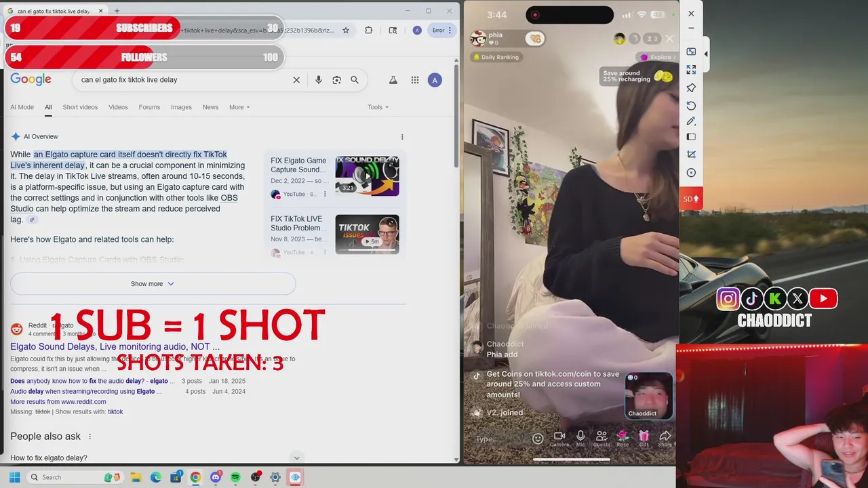
Task: Enter fullscreen from the mirror toolbar
Action: coord(691,69)
